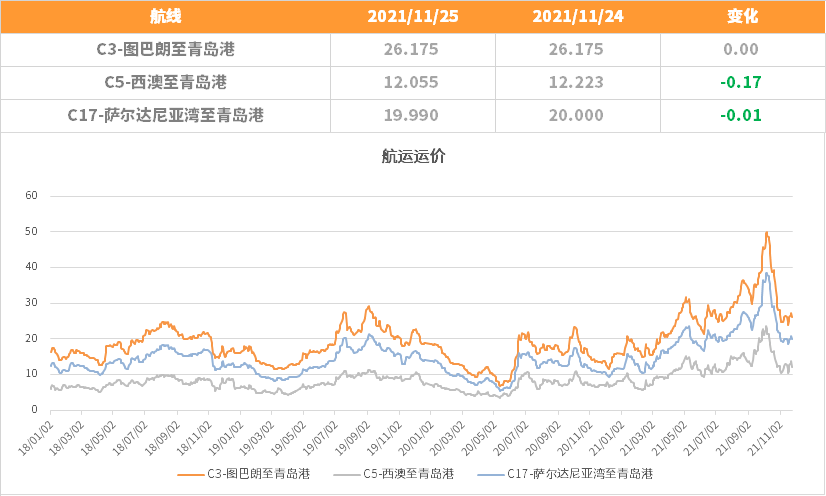Viewport: 826px width, 496px height.
Task: Select the 变化 column header
Action: tap(741, 16)
